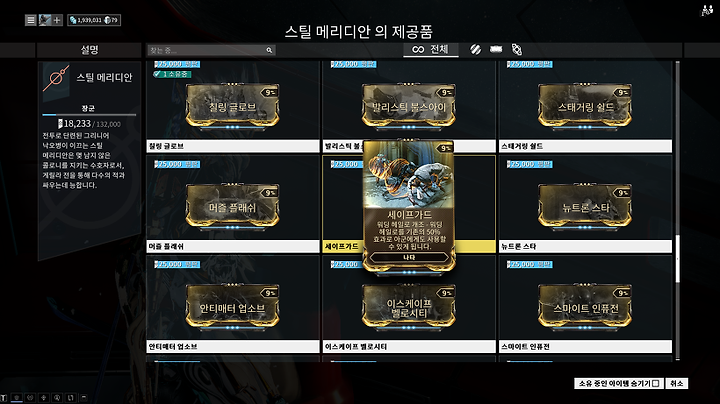Screen dimensions: 720x404
Task: Click the Steel Meridian syndicate emblem
Action: [x=56, y=78]
